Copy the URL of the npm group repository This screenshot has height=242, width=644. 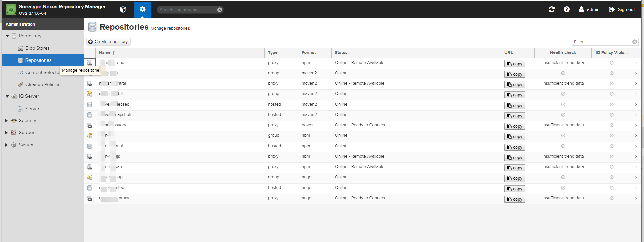pos(515,137)
